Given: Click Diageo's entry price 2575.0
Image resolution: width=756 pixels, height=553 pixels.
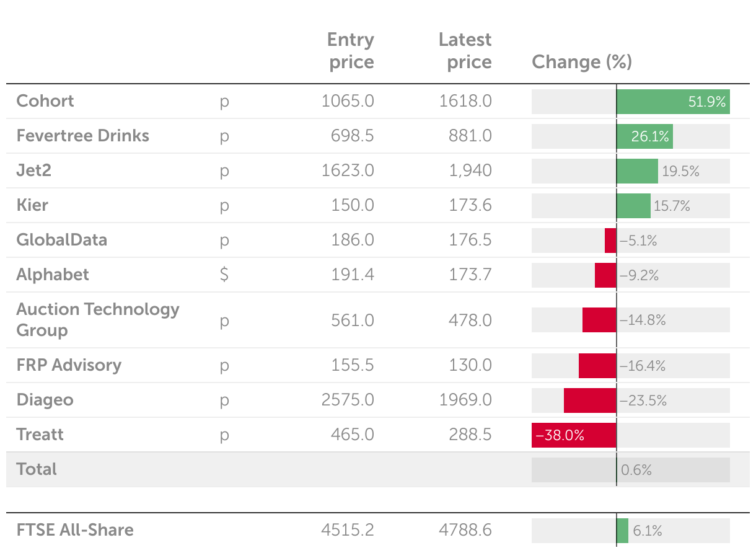Looking at the screenshot, I should (x=348, y=400).
